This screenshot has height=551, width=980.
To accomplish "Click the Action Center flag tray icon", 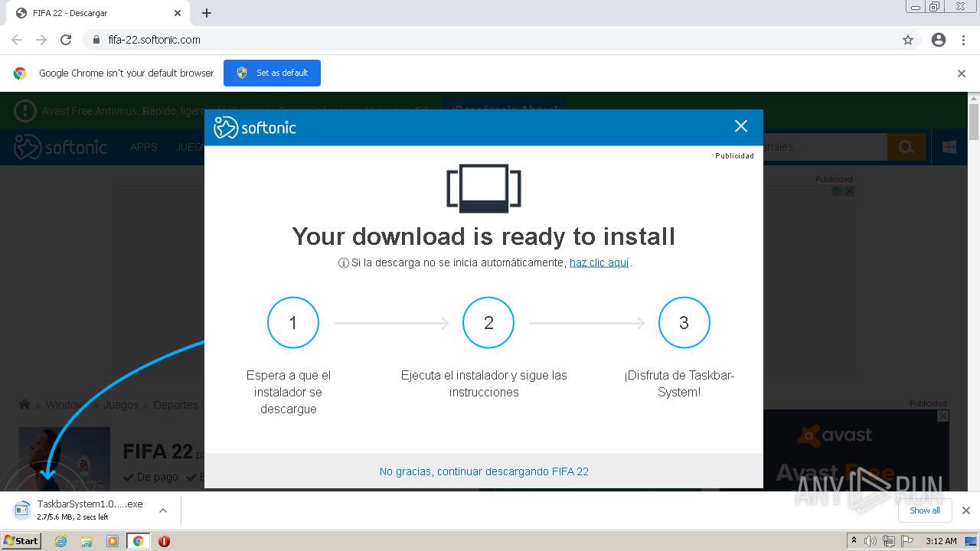I will (x=907, y=541).
